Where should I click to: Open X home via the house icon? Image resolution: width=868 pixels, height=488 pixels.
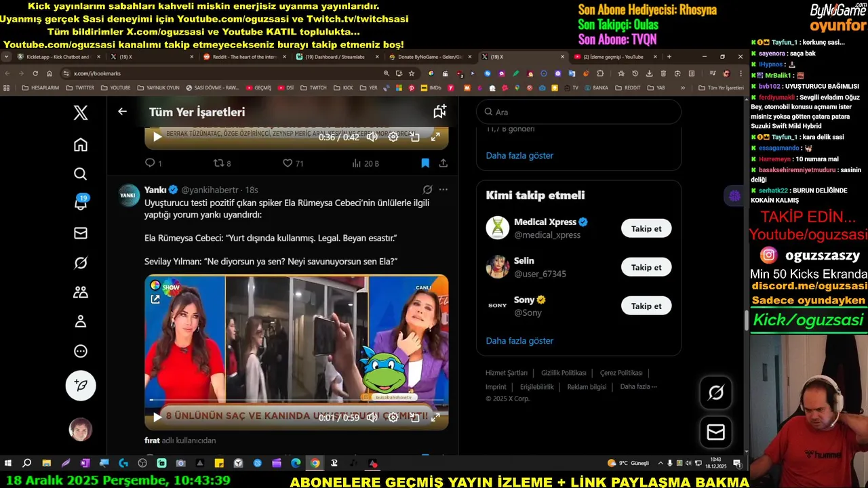point(80,144)
